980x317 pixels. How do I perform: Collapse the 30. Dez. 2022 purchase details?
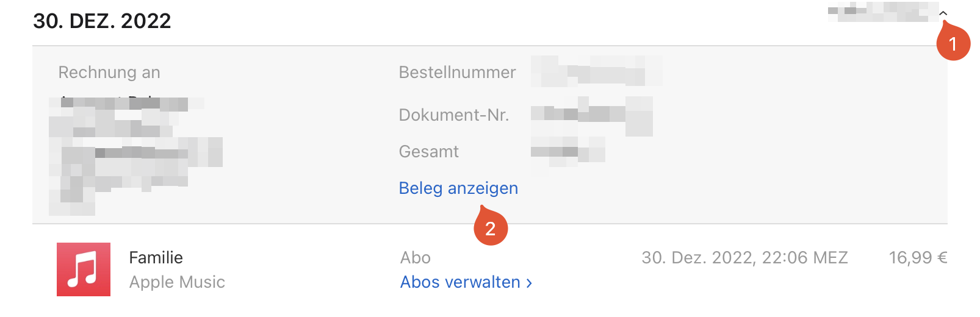(x=943, y=13)
